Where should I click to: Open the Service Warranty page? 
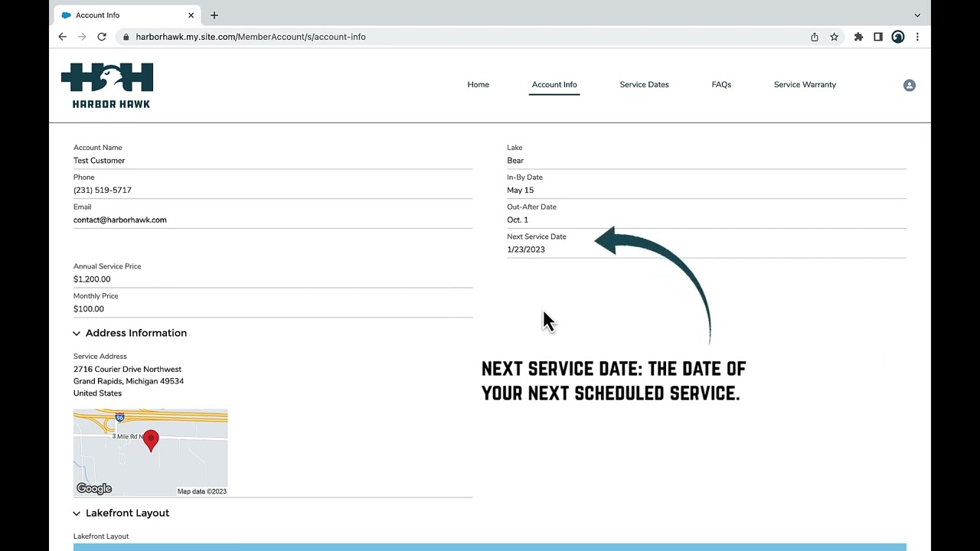805,85
